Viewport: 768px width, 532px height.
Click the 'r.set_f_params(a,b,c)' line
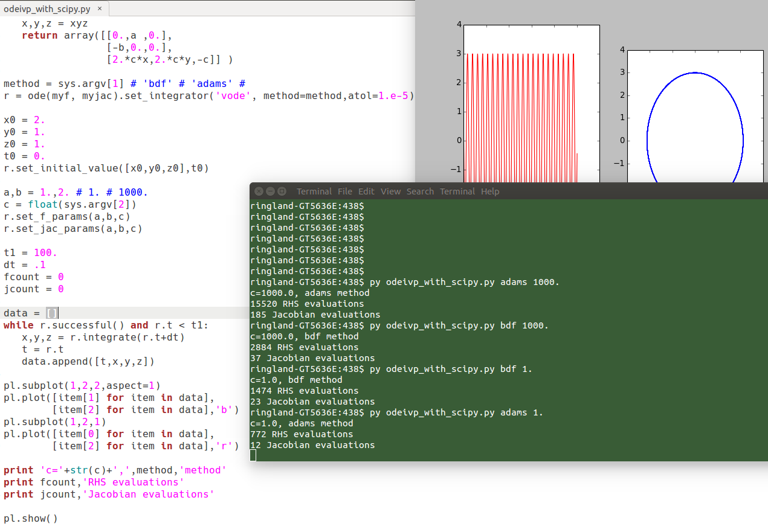click(66, 217)
